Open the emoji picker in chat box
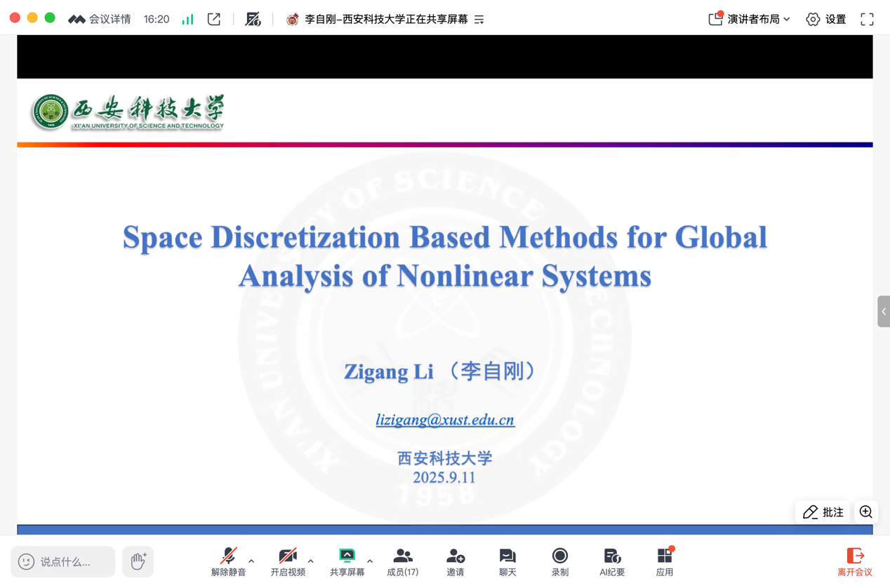Image resolution: width=890 pixels, height=588 pixels. 26,561
